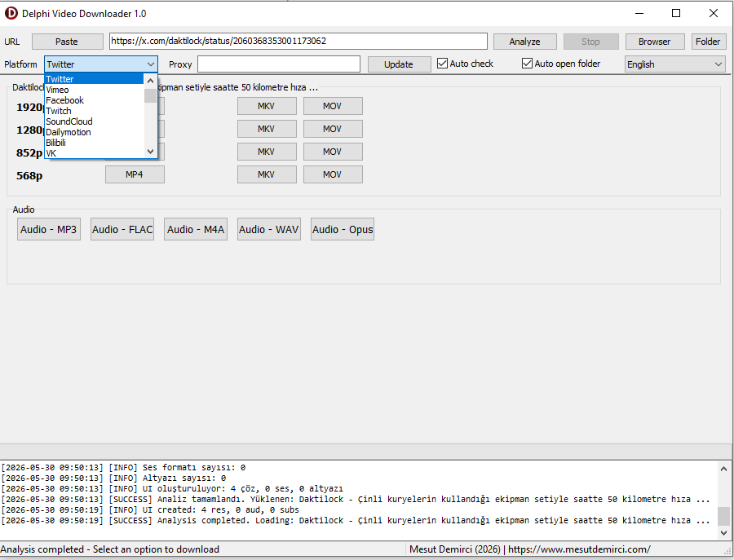Click the mesutdemirci.com status bar link
The image size is (734, 560).
pos(580,549)
